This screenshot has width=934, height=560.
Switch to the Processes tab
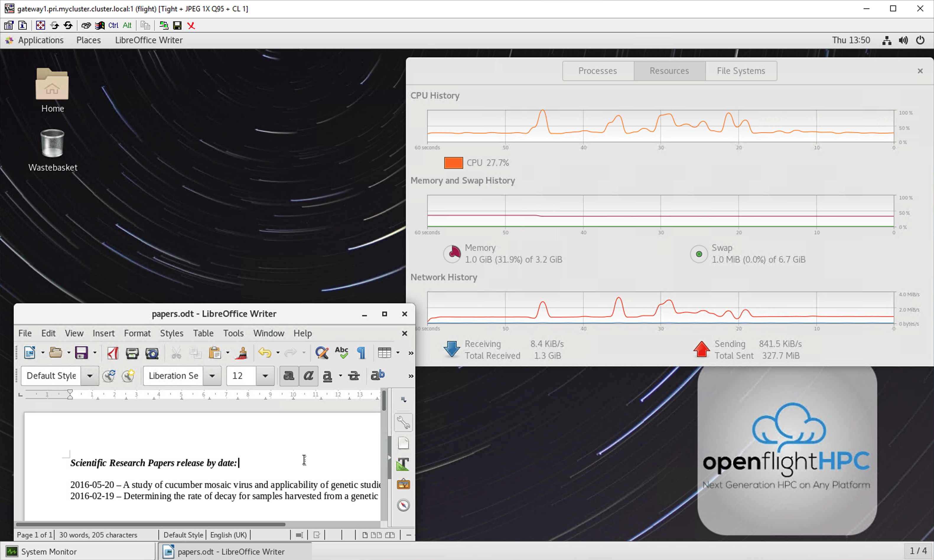coord(598,71)
